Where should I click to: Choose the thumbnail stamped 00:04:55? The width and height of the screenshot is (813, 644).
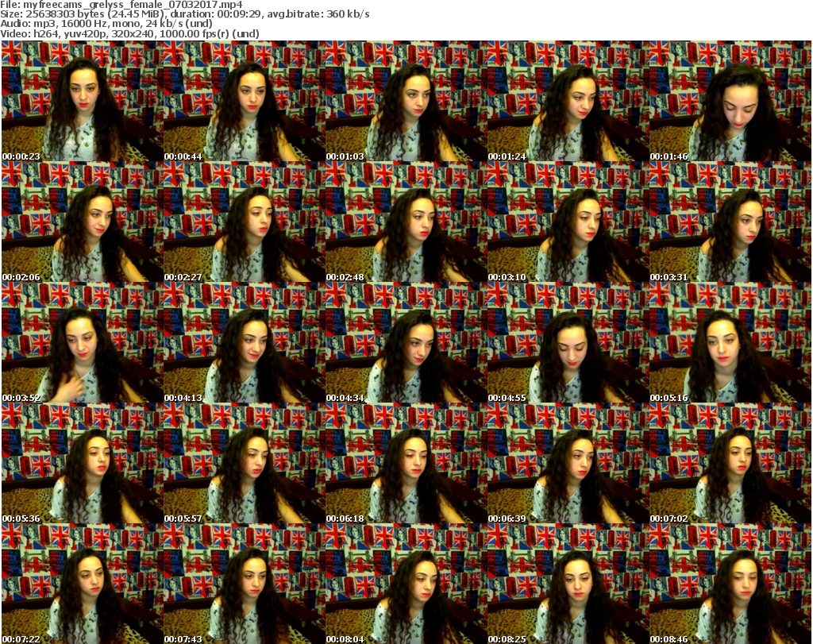click(568, 343)
